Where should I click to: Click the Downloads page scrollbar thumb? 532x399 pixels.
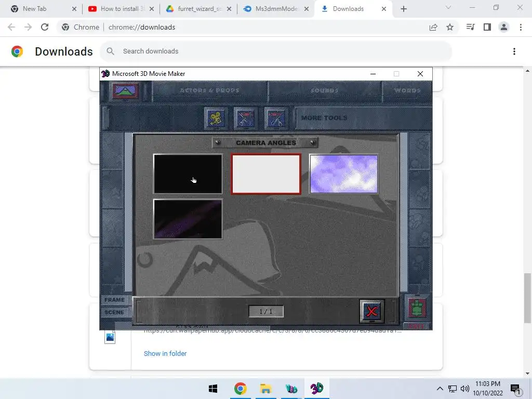(527, 298)
